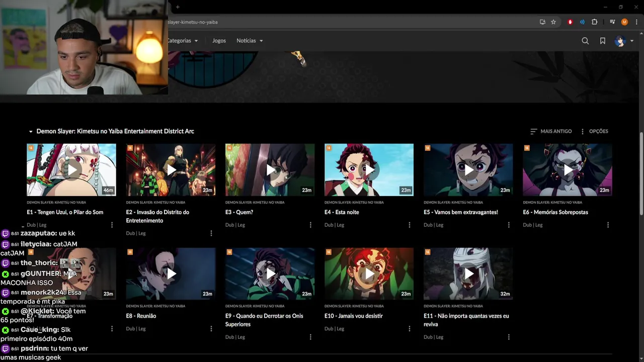Open three-dot menu for E6 Memórias Sobrepostas
Viewport: 644px width, 362px height.
click(x=608, y=225)
